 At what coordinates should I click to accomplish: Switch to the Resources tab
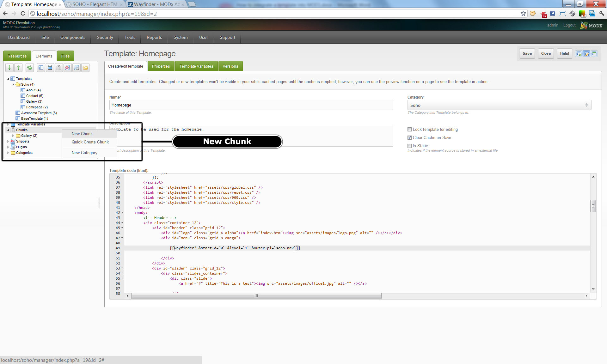[x=17, y=56]
